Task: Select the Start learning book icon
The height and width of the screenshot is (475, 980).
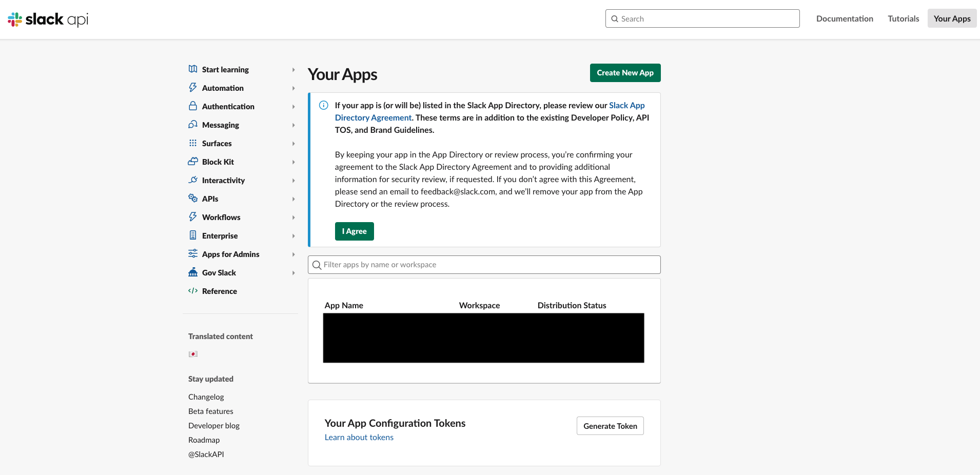Action: coord(192,69)
